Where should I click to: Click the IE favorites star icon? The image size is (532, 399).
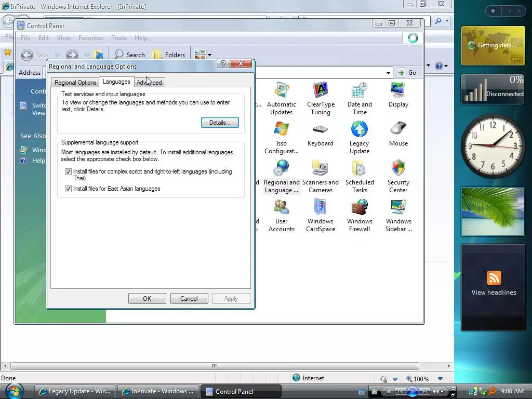[x=7, y=52]
